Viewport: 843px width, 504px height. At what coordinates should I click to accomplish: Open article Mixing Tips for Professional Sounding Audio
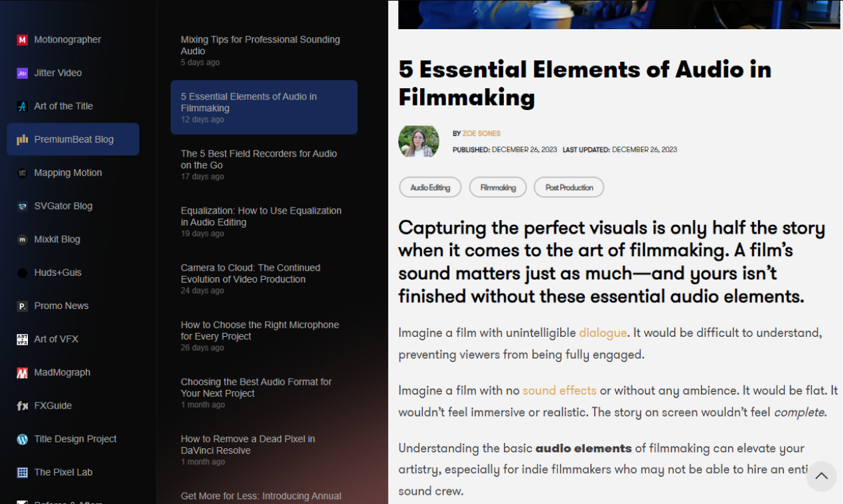point(264,50)
